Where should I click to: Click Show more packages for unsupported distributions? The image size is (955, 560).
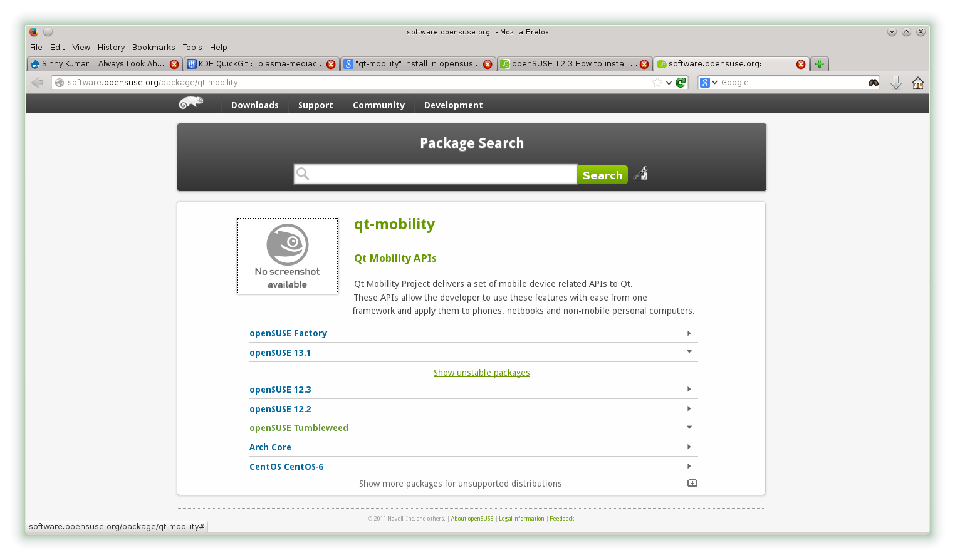(461, 484)
